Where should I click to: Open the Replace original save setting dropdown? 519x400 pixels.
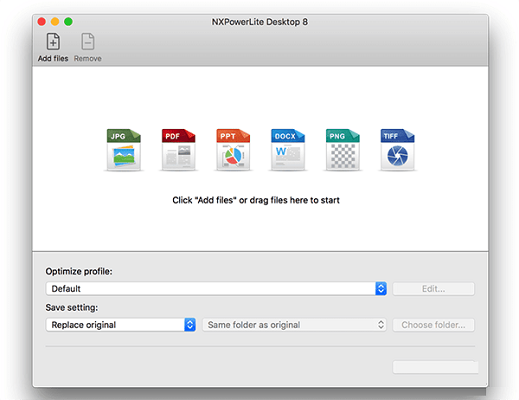121,325
